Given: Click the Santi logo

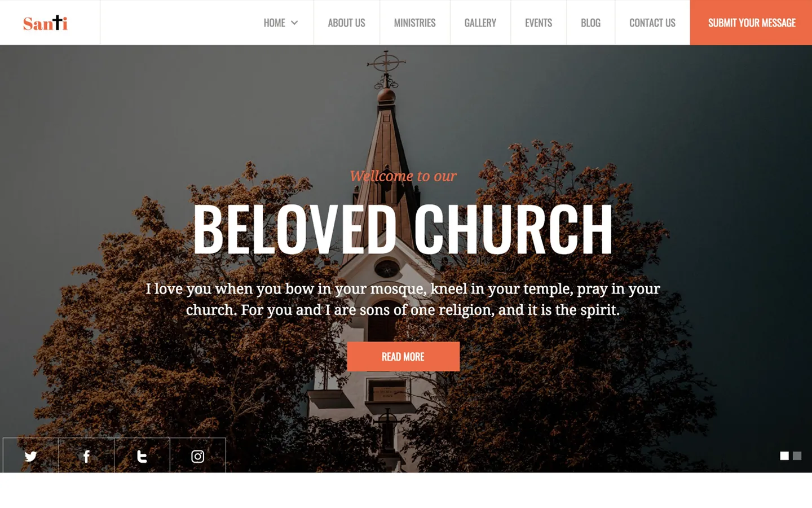Looking at the screenshot, I should [45, 23].
